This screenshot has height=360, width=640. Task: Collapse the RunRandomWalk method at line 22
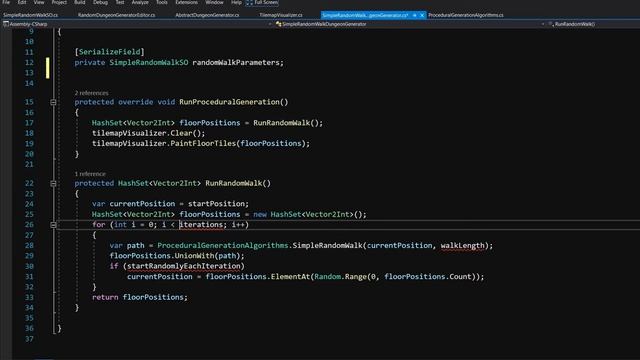(x=53, y=184)
